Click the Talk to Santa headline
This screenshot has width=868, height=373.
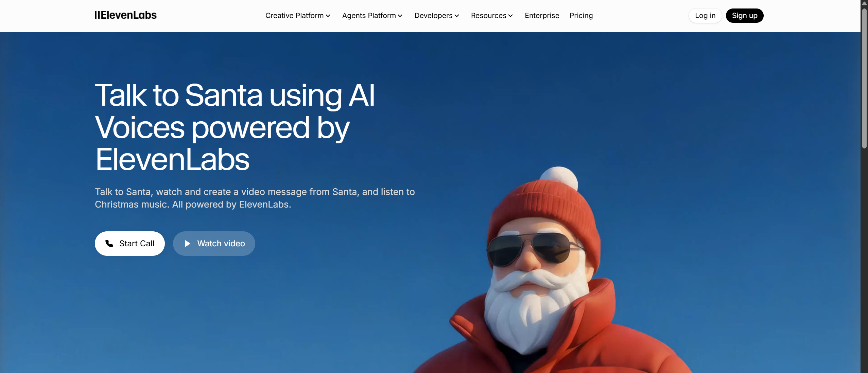235,127
